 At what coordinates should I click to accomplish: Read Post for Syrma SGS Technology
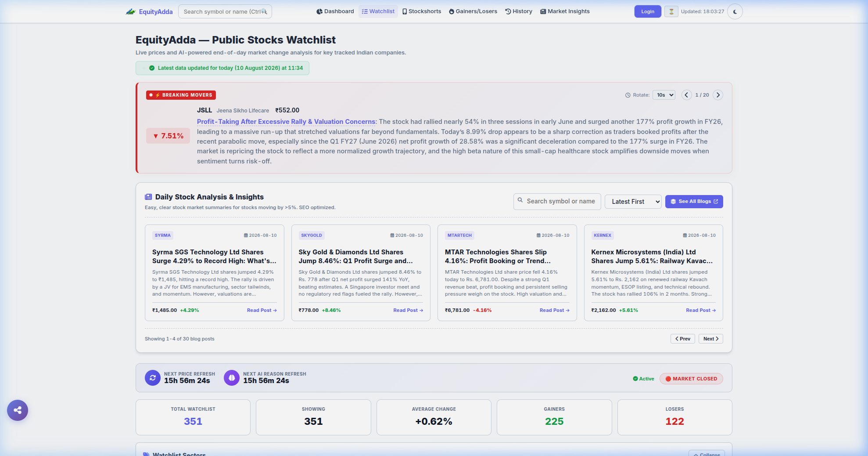[262, 310]
